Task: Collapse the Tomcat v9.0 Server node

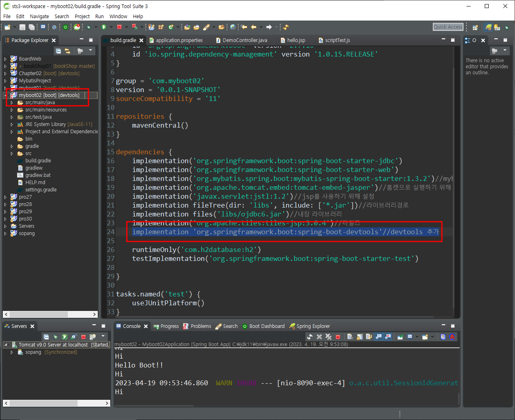Action: (x=5, y=345)
